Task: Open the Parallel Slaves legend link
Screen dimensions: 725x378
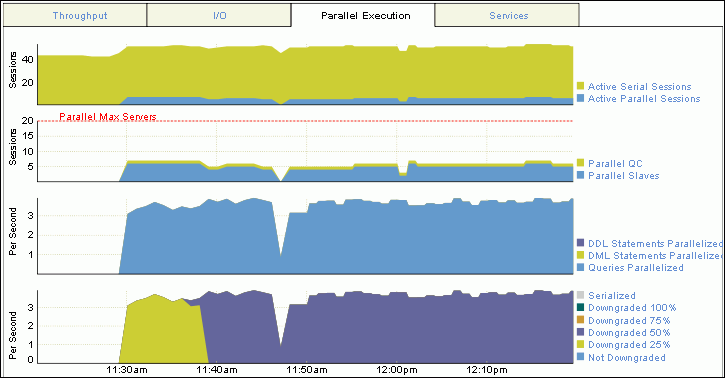Action: pyautogui.click(x=623, y=176)
